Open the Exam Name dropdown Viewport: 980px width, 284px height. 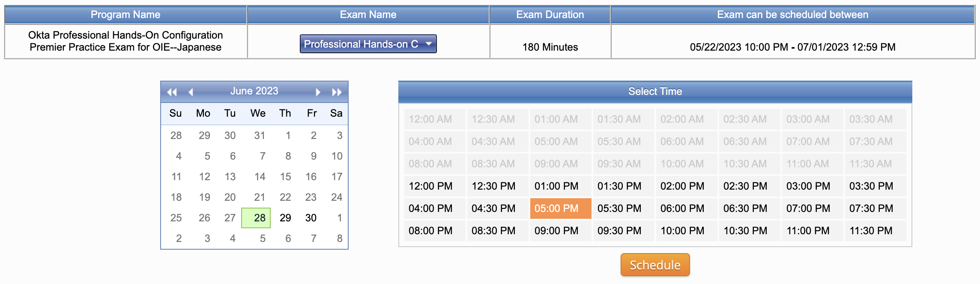click(368, 44)
